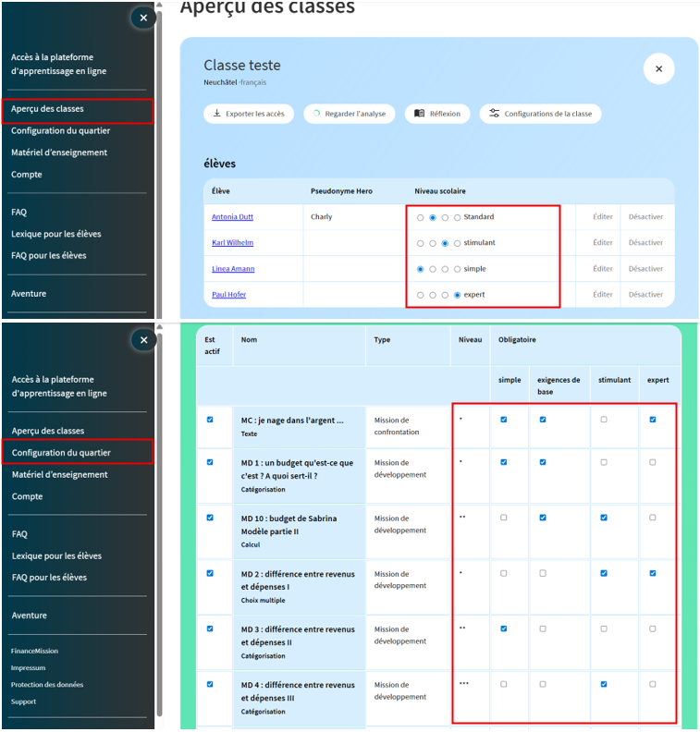Viewport: 700px width, 732px height.
Task: Close the Classe teste panel with X
Action: click(658, 69)
